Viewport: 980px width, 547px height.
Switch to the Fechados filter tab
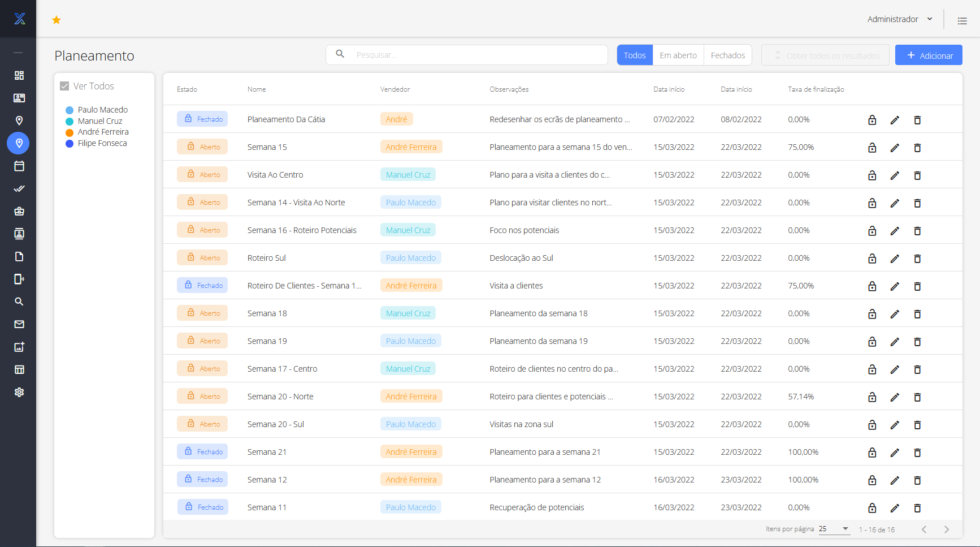(x=727, y=55)
